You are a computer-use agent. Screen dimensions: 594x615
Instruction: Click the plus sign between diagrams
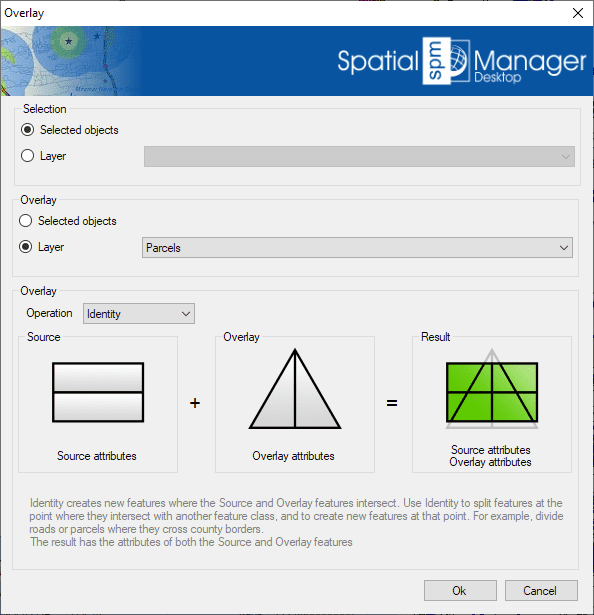tap(195, 403)
